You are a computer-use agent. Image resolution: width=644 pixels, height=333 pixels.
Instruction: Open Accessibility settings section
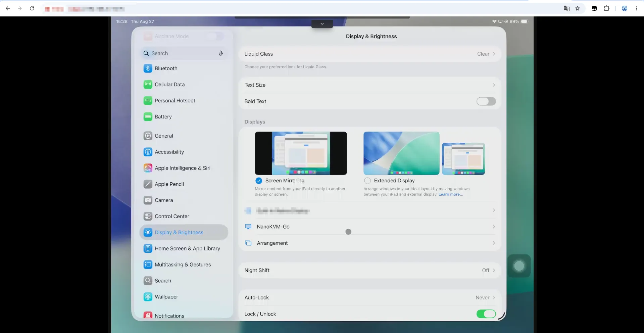[184, 152]
